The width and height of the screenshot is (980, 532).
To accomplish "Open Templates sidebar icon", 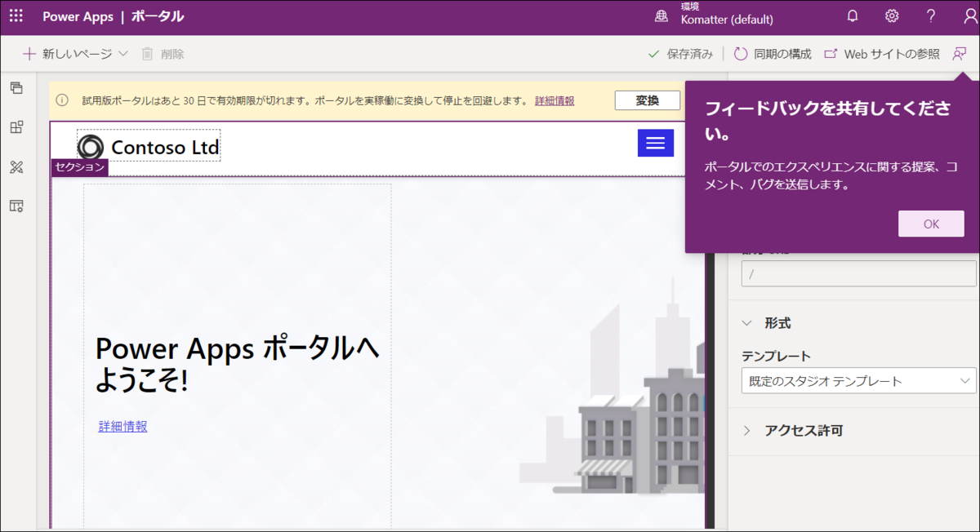I will coord(16,206).
